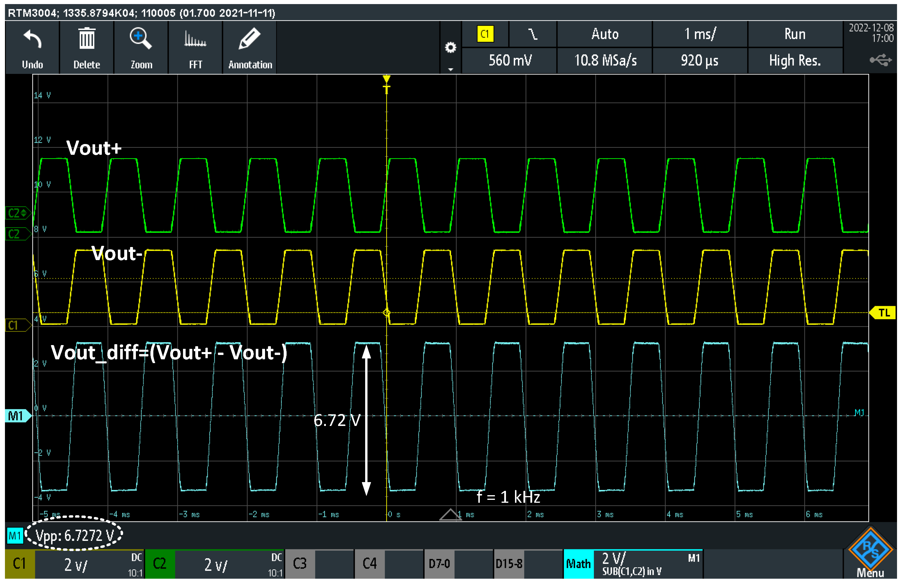Toggle channel C4 on
This screenshot has height=588, width=904.
click(370, 564)
